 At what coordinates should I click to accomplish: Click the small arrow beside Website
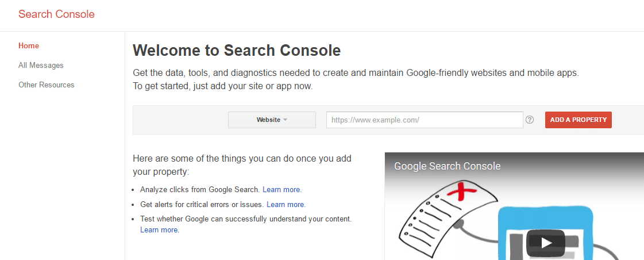pyautogui.click(x=286, y=120)
